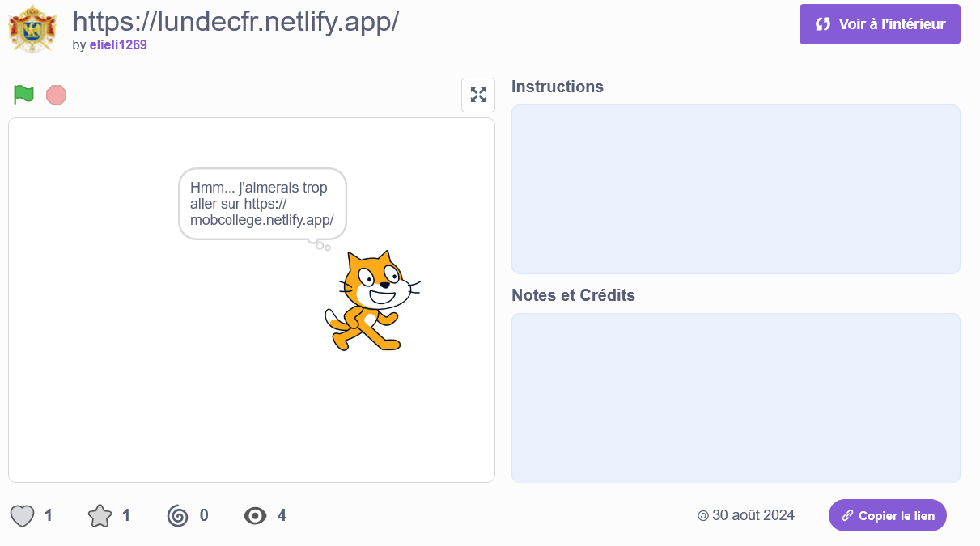Open the author's coat of arms avatar

32,28
